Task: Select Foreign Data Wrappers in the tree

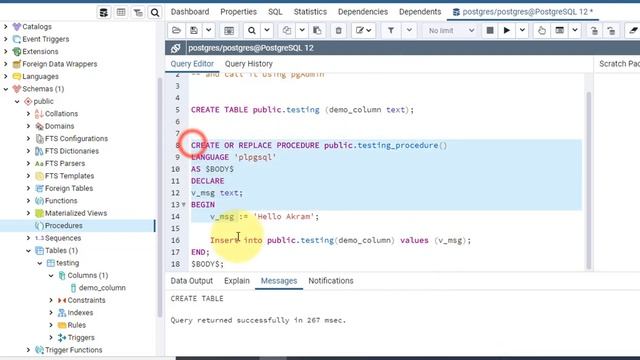Action: 60,64
